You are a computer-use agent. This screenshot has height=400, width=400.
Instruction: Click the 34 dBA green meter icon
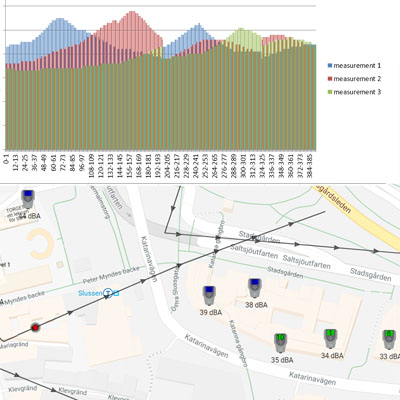pos(331,339)
